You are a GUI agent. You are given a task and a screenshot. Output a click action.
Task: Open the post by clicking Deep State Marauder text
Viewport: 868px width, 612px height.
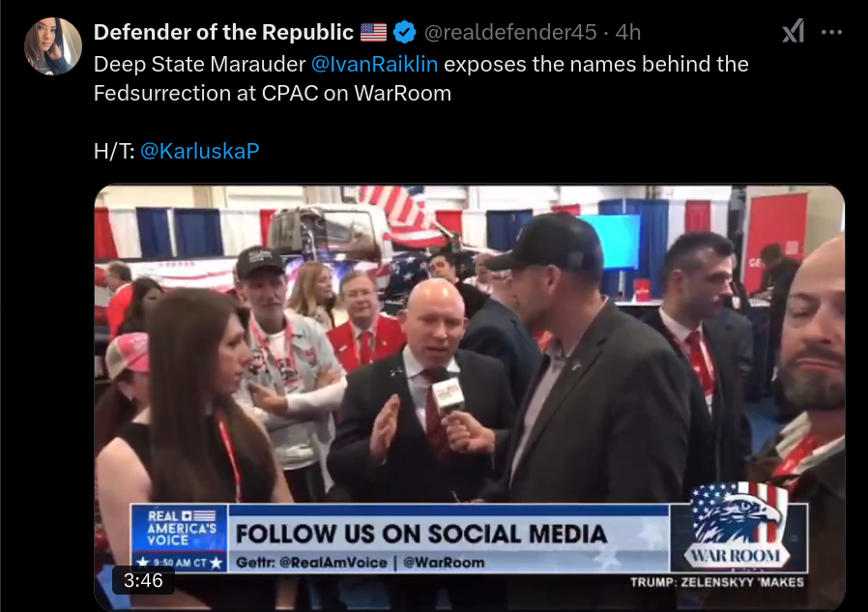199,64
